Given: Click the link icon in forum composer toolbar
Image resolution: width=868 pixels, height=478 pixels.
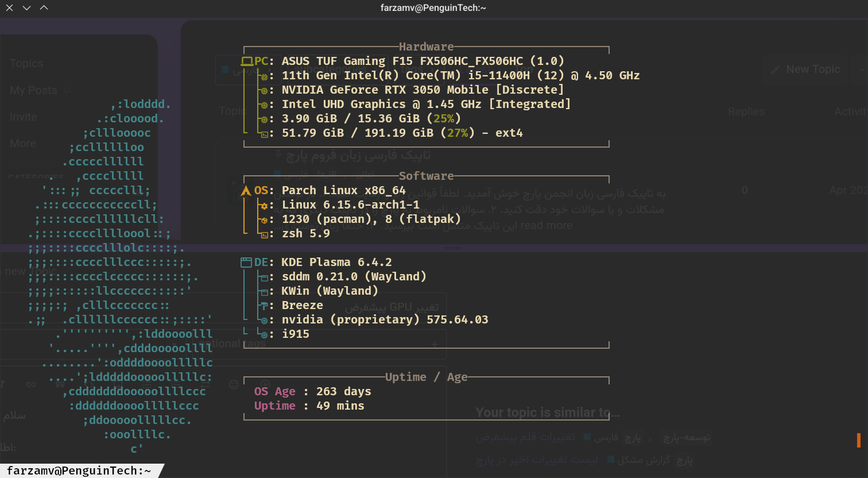Looking at the screenshot, I should point(31,384).
